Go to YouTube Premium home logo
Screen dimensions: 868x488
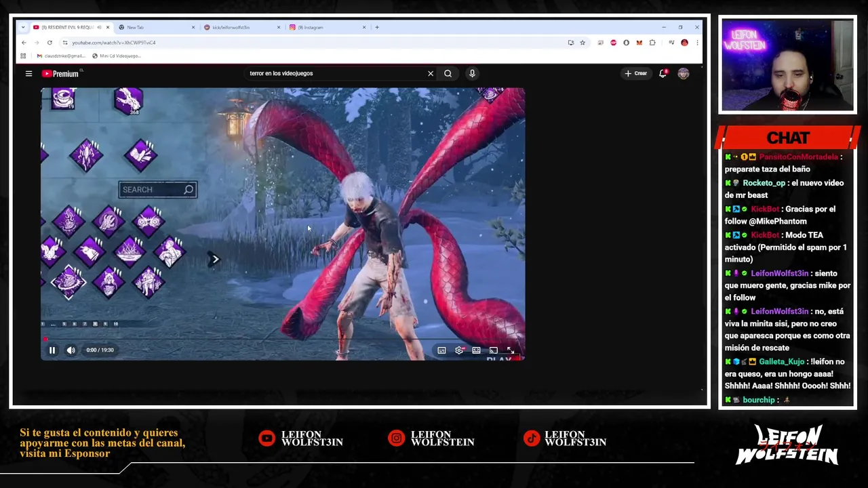[x=60, y=73]
